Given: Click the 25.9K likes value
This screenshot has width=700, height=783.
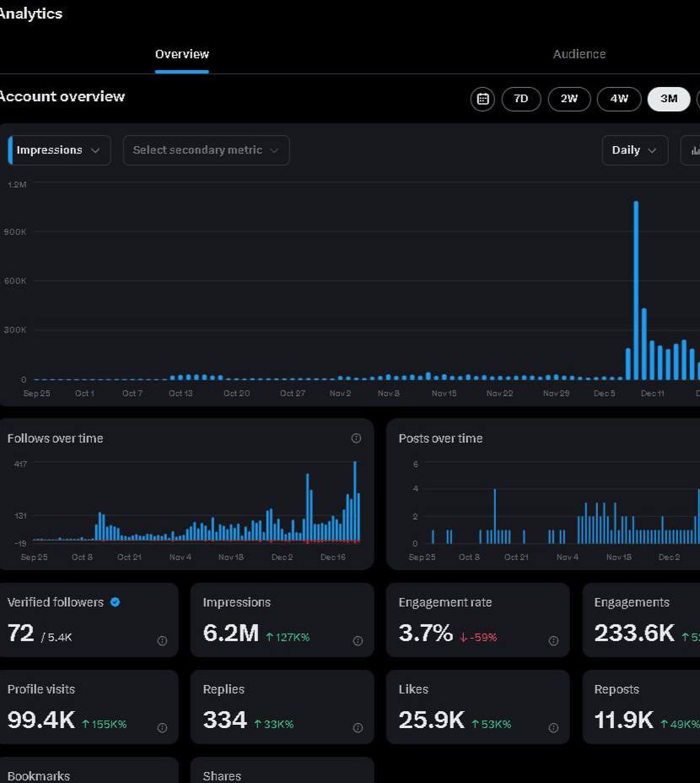Looking at the screenshot, I should (x=431, y=720).
